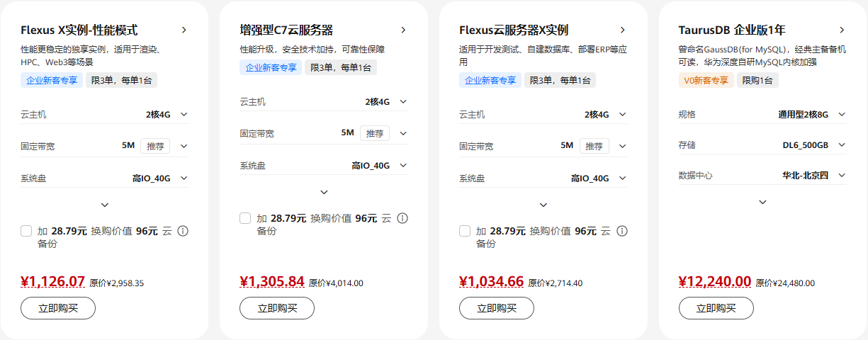The width and height of the screenshot is (868, 340).
Task: Open Flexus X实例-性能模式 details arrow
Action: (x=184, y=30)
